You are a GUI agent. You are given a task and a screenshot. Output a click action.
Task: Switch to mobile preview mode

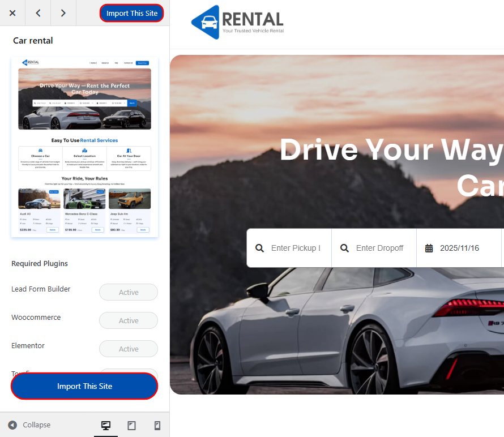157,425
